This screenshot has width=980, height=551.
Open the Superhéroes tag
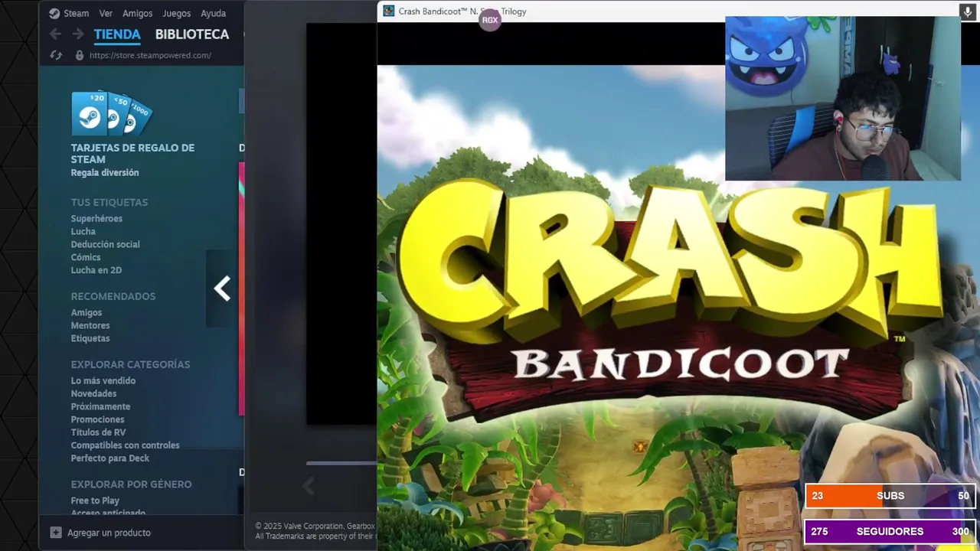(x=96, y=218)
